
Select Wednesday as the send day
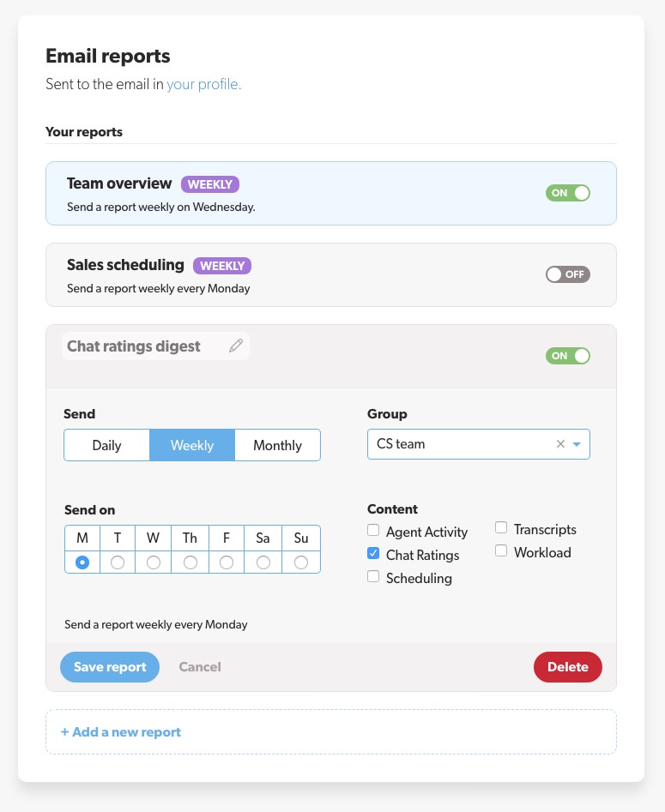pos(153,562)
